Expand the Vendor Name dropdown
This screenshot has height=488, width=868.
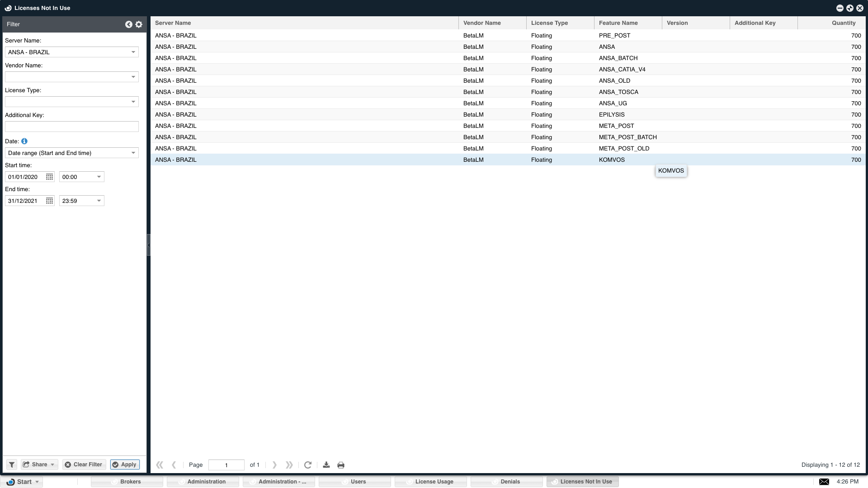point(133,77)
